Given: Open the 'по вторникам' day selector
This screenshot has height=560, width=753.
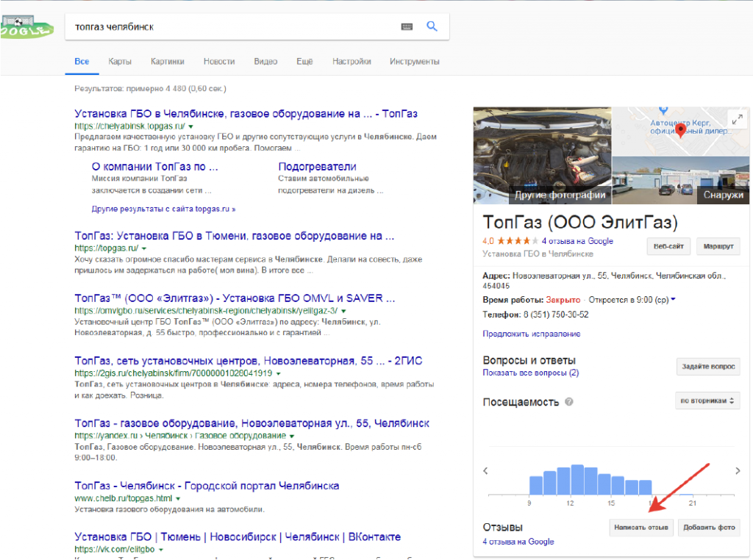Looking at the screenshot, I should coord(707,401).
